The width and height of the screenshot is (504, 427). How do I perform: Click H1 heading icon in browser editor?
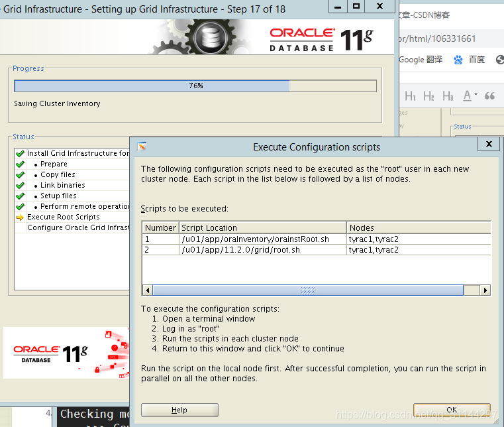click(x=410, y=96)
